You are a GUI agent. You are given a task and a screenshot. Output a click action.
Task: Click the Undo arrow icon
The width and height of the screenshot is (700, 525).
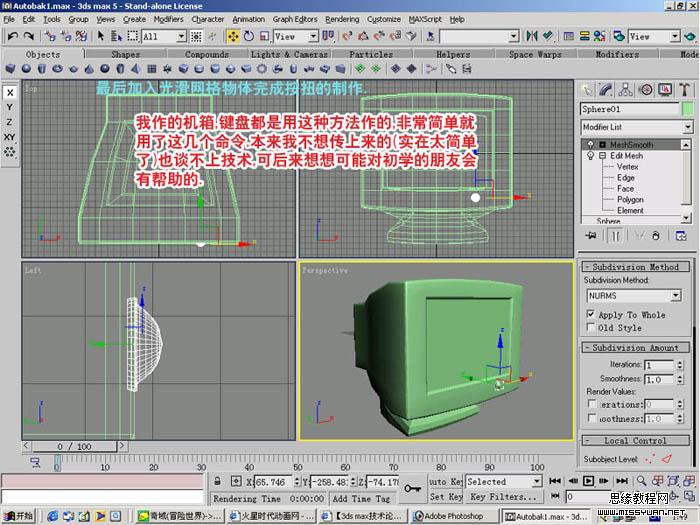pos(12,36)
